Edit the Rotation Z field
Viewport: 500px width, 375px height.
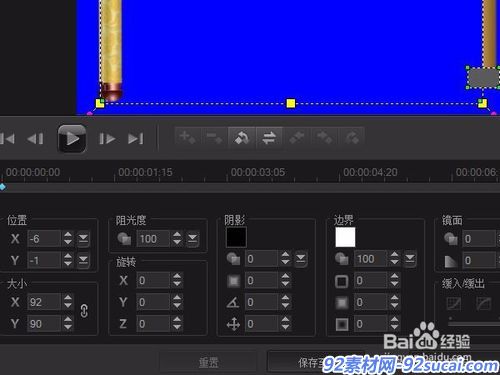pos(154,323)
